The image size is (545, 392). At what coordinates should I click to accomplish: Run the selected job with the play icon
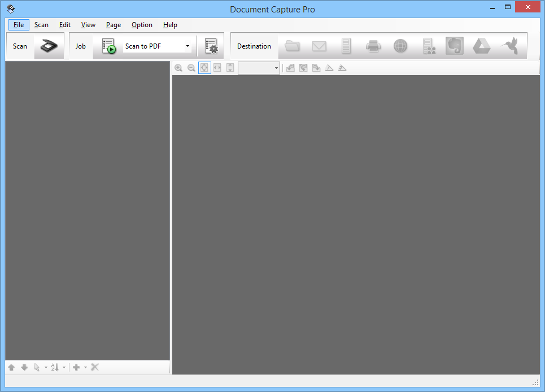tap(109, 46)
